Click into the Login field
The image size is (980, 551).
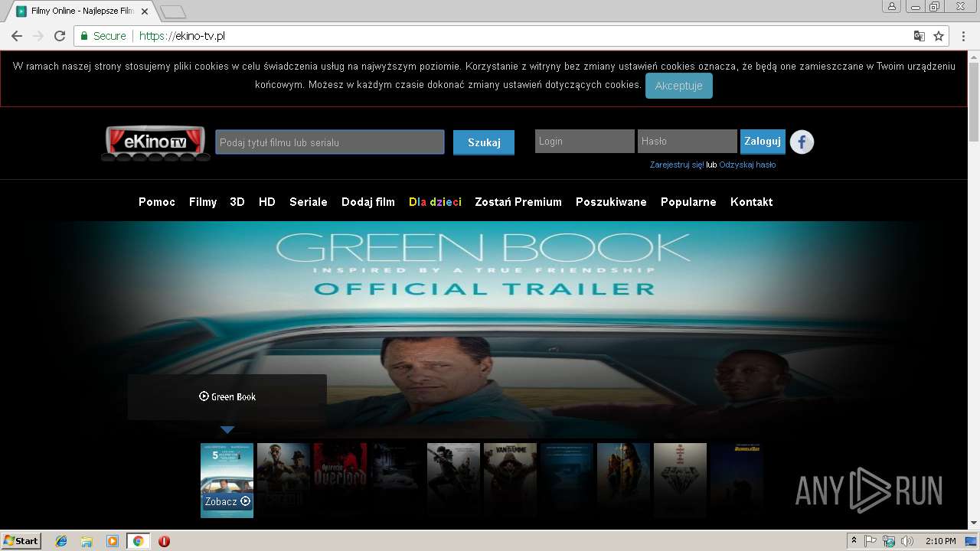[585, 141]
